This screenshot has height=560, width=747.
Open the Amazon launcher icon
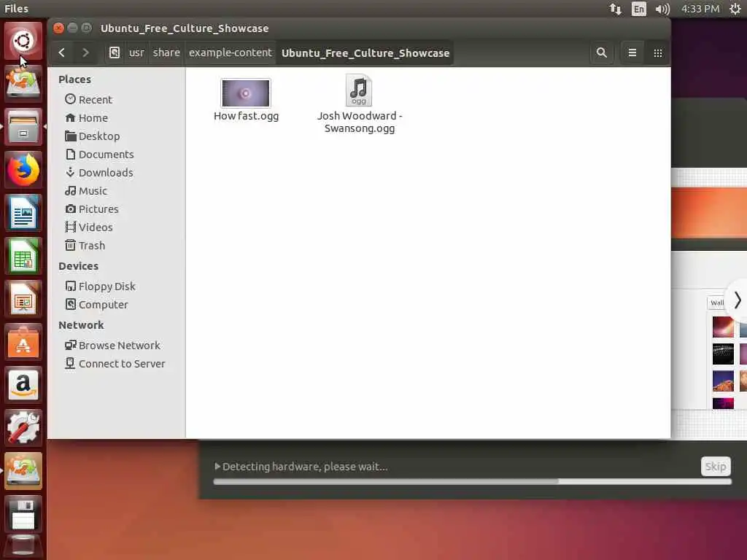click(x=23, y=384)
